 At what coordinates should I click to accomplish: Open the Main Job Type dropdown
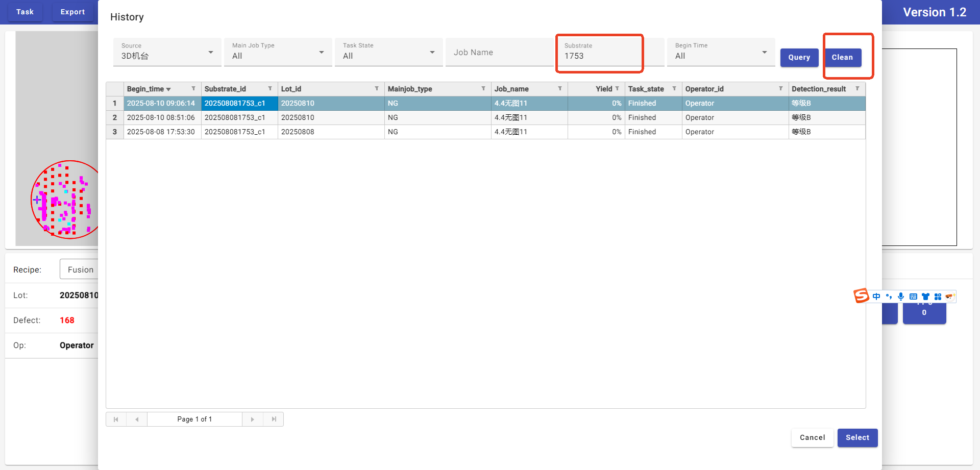[322, 53]
